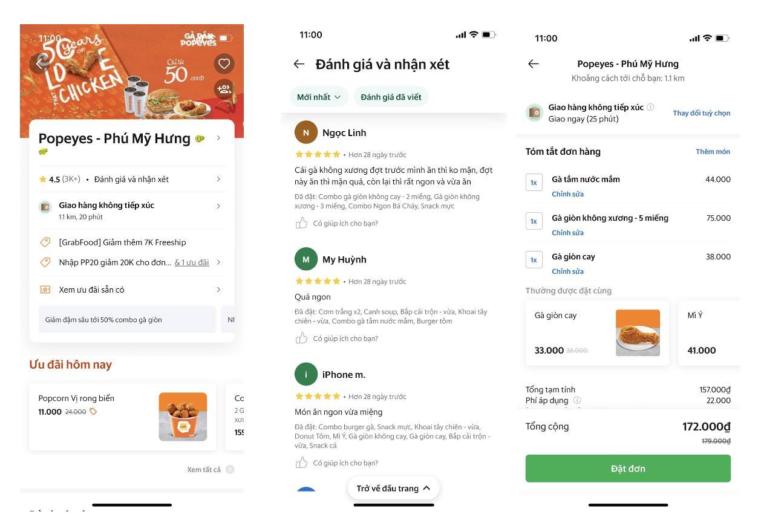The width and height of the screenshot is (761, 532).
Task: Tap info icon beside Giao hàng không tiếp xúc
Action: coord(650,107)
